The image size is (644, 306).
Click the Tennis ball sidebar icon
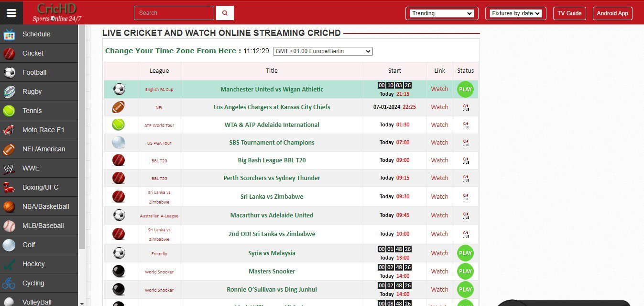[x=9, y=111]
